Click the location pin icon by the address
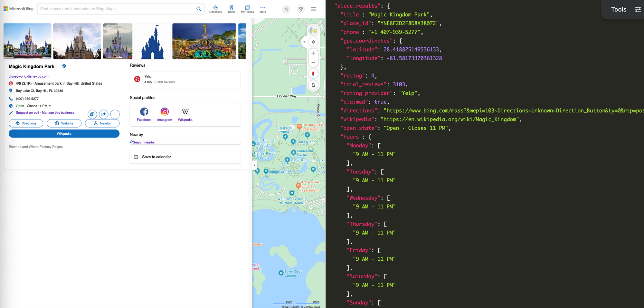This screenshot has width=644, height=308. click(x=11, y=91)
